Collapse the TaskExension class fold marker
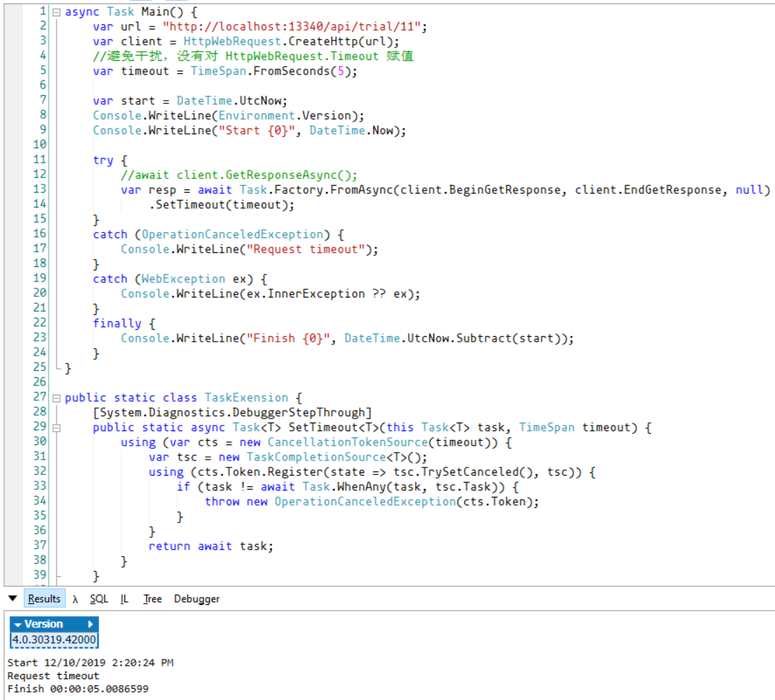Screen dimensions: 775x700 click(x=57, y=398)
